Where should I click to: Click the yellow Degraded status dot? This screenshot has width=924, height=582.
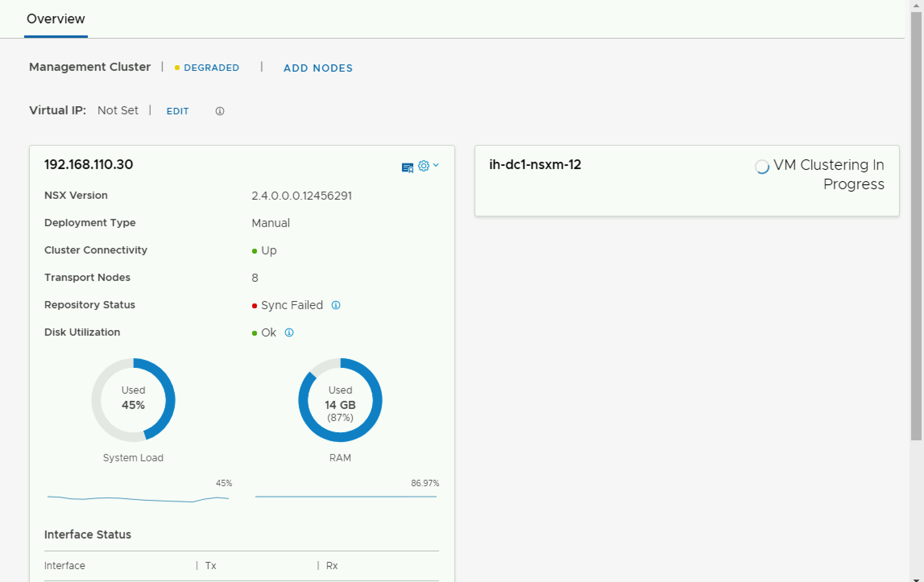177,68
